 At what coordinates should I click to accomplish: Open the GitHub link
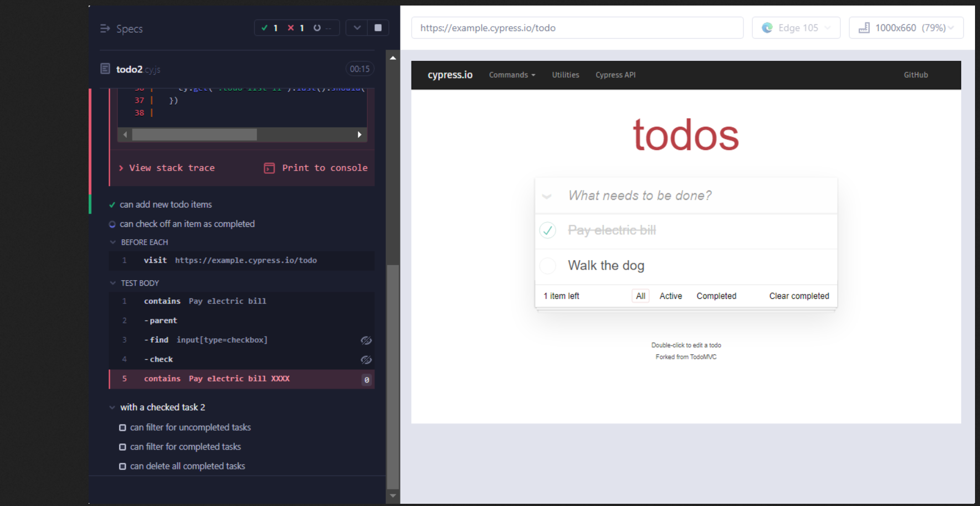tap(915, 75)
